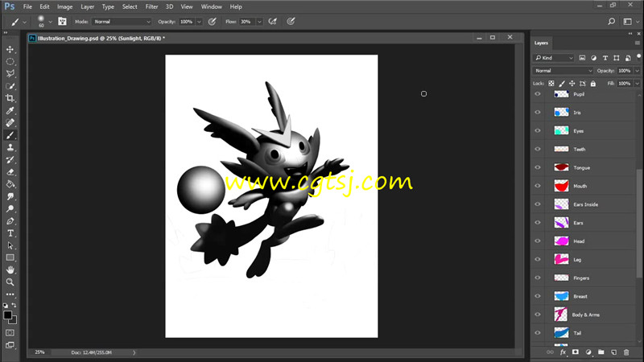Create a new layer group

601,352
